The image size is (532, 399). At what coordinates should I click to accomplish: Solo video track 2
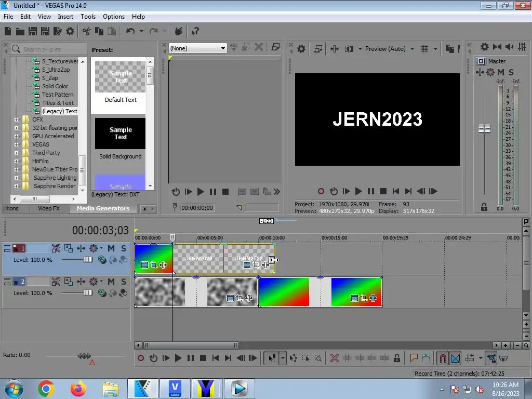coord(124,282)
